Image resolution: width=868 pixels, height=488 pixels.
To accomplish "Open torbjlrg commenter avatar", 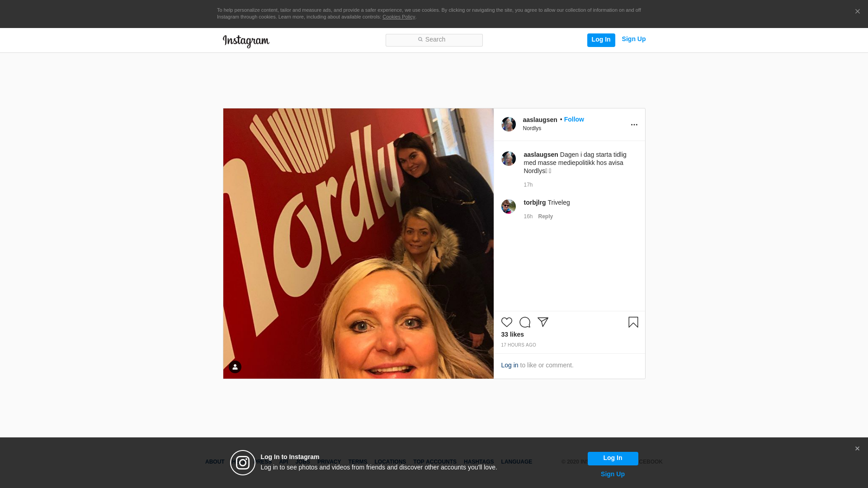I will (509, 206).
